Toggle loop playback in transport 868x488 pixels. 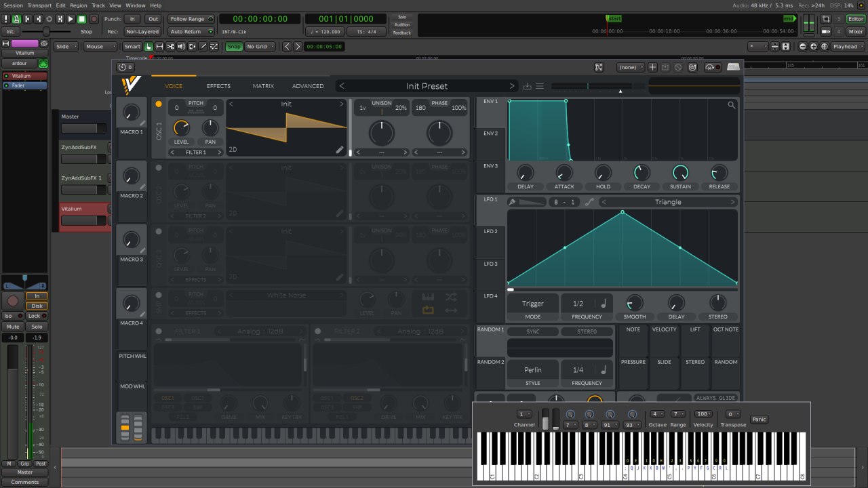[49, 19]
